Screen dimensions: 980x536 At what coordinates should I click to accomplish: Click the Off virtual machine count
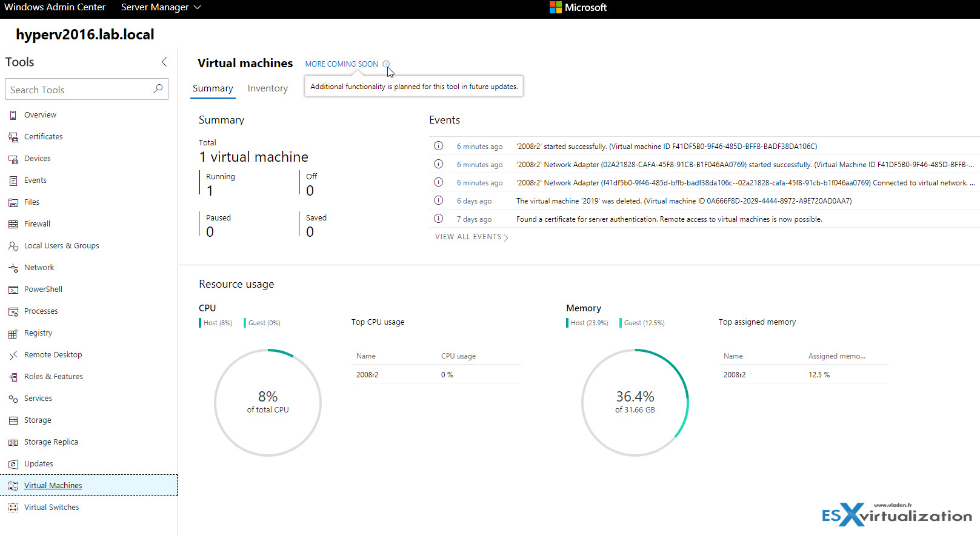[310, 191]
